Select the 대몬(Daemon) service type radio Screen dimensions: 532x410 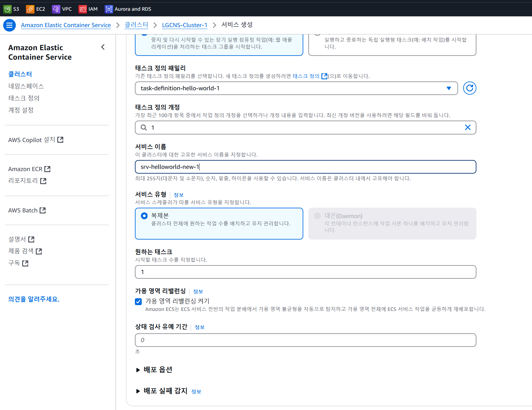(x=317, y=216)
